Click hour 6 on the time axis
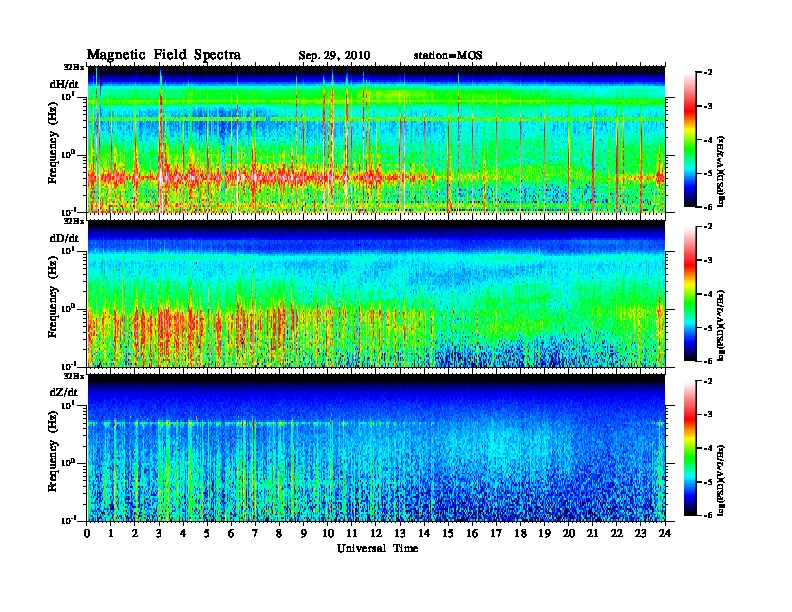This screenshot has width=792, height=612. point(231,534)
